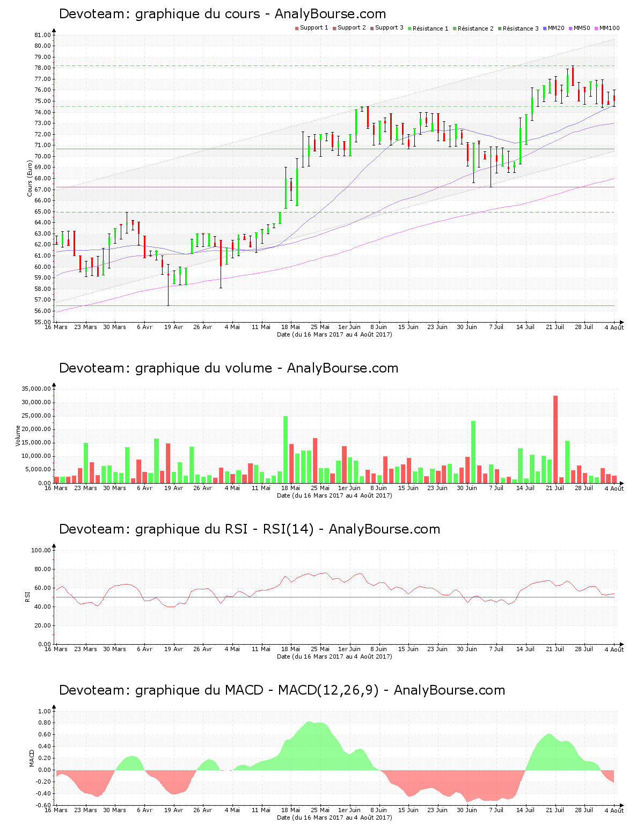Select the Support 3 legend entry
Screen dimensions: 644x832
[x=387, y=28]
